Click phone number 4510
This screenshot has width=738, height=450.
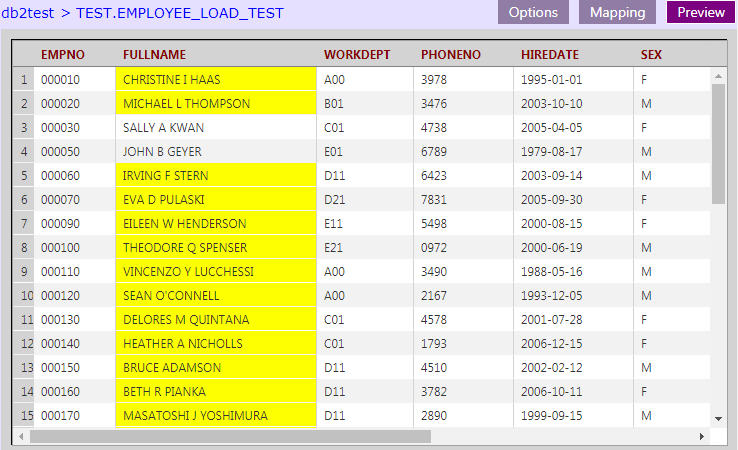pos(433,368)
